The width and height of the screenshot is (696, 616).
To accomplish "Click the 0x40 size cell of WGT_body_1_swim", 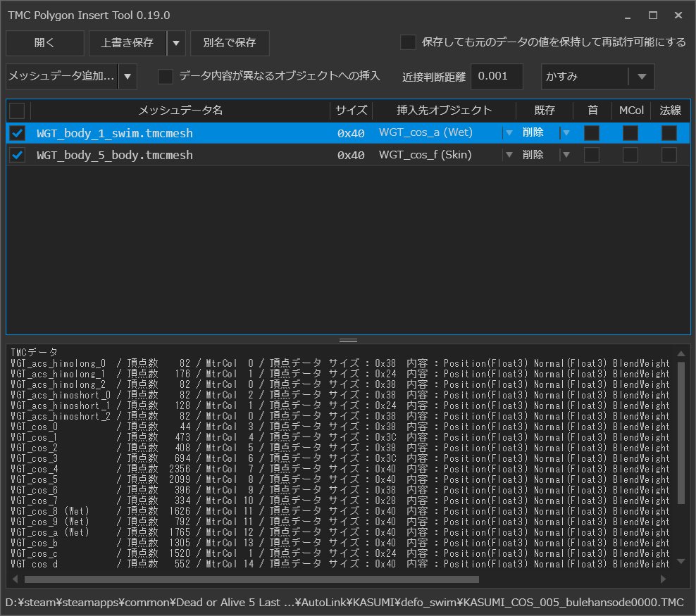I will pos(351,133).
